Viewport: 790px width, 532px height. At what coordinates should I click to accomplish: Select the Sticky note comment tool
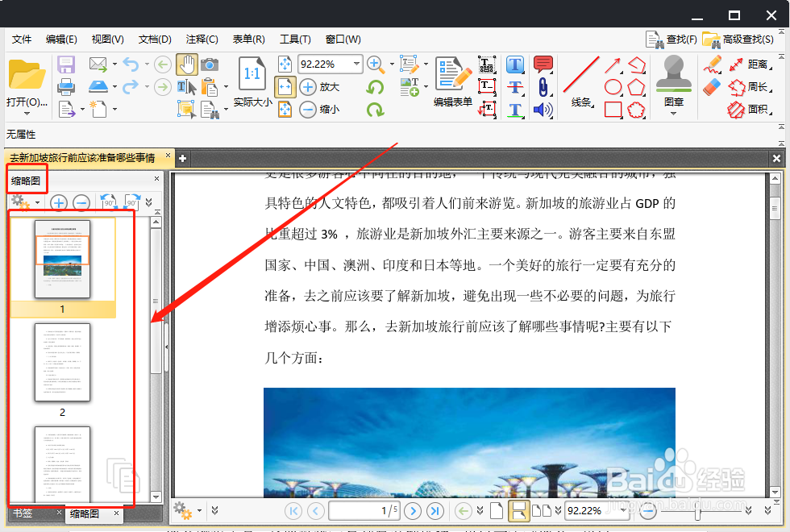543,64
